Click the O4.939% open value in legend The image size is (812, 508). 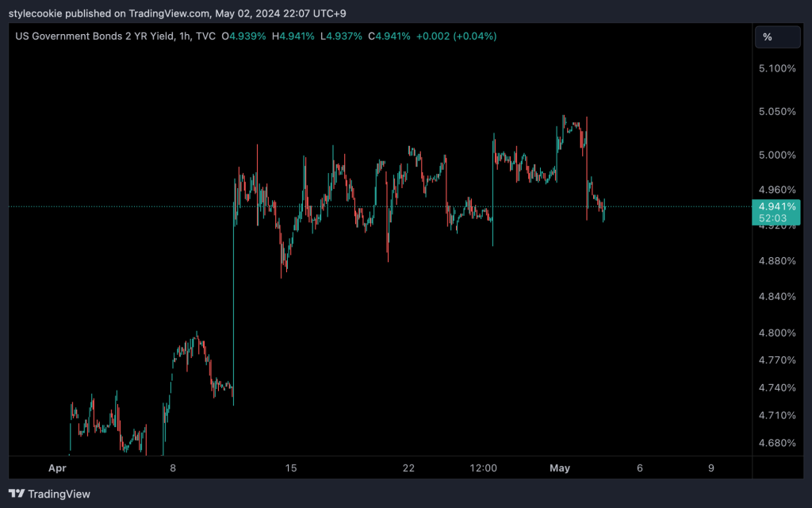244,37
